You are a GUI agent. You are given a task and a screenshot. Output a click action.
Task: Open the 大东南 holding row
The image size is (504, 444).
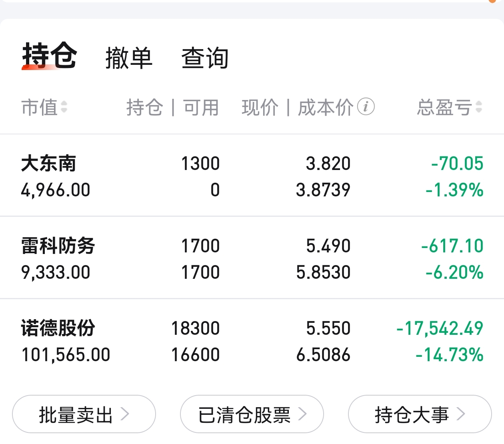coord(252,176)
